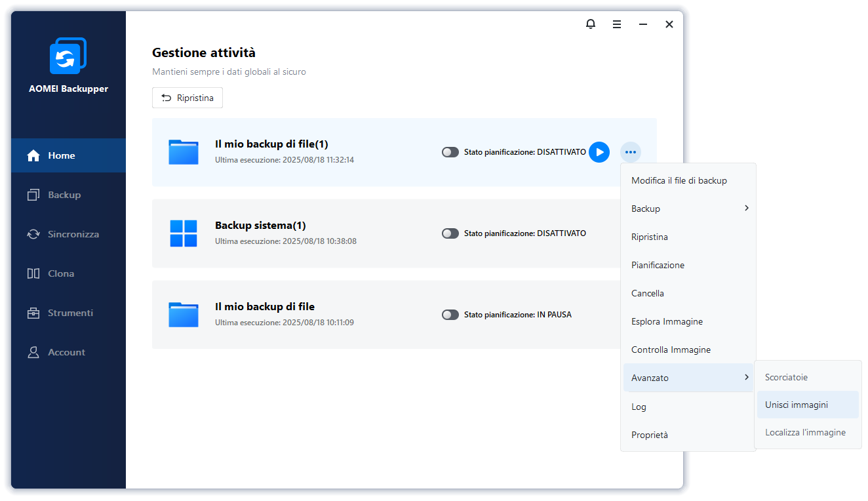Run 'Il mio backup di file(1)' play button

599,152
